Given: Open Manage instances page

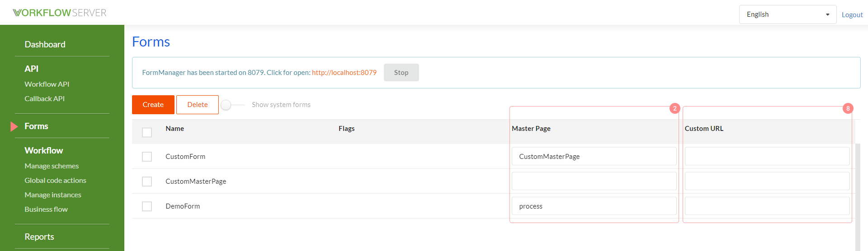Looking at the screenshot, I should point(53,195).
